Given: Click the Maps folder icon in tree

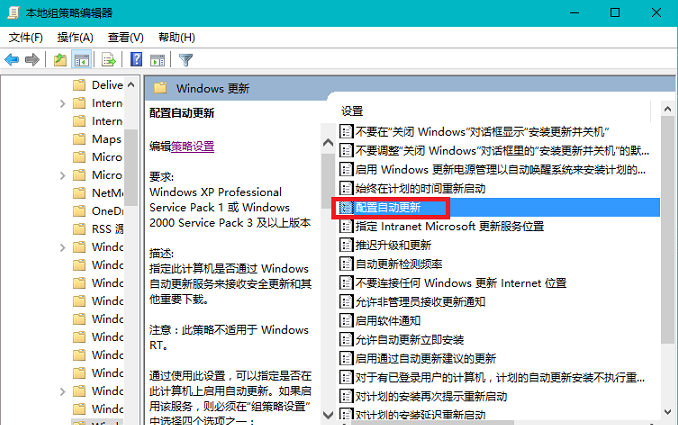Looking at the screenshot, I should tap(79, 139).
